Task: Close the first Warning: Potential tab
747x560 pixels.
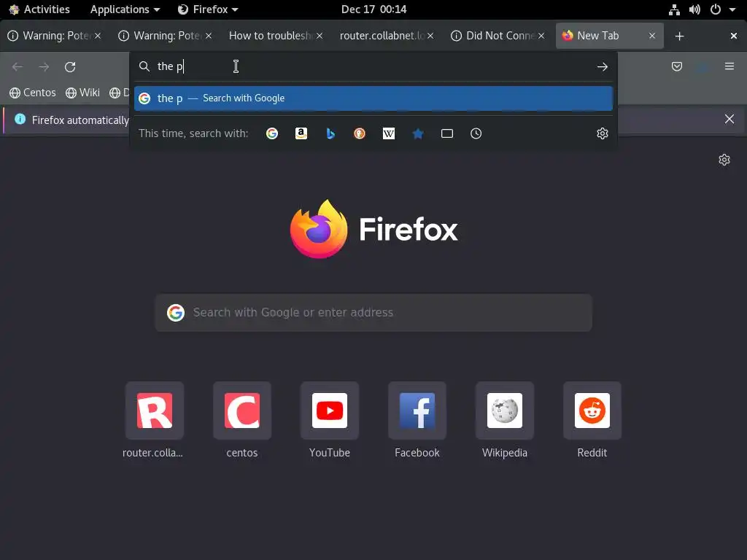Action: 98,36
